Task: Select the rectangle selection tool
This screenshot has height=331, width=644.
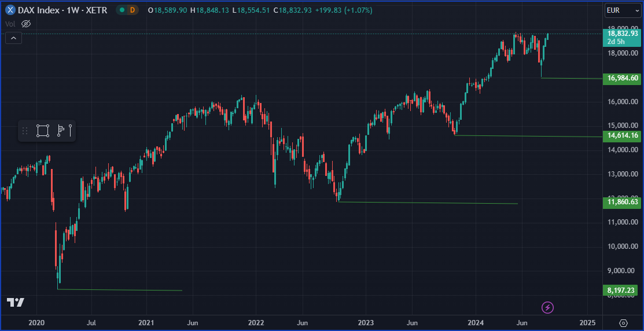Action: pyautogui.click(x=43, y=131)
